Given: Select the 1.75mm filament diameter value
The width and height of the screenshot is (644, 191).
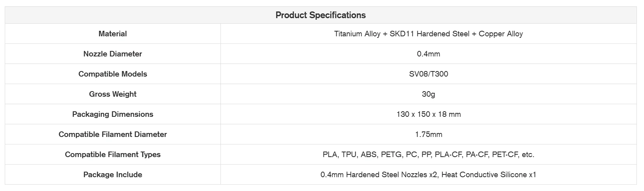Looking at the screenshot, I should click(428, 135).
